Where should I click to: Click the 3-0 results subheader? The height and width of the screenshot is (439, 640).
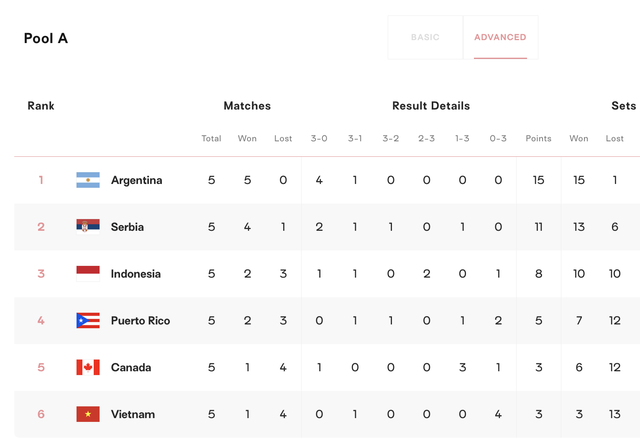319,138
